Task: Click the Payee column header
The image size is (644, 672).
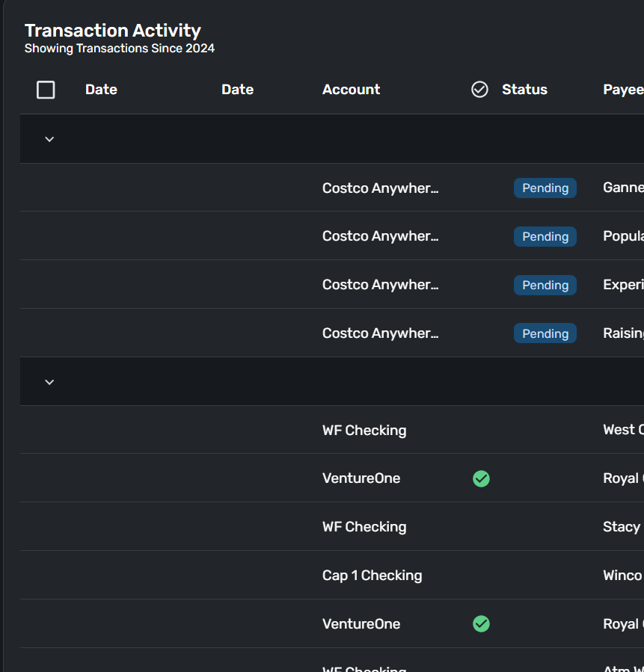Action: click(622, 90)
